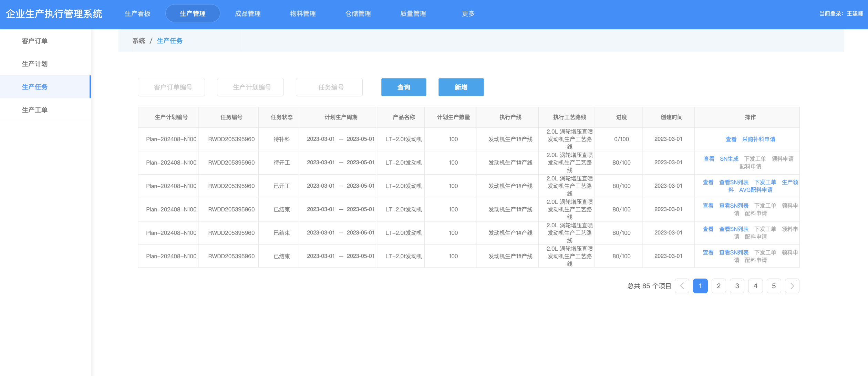The image size is (868, 376).
Task: Click the 查询 search button
Action: 403,87
